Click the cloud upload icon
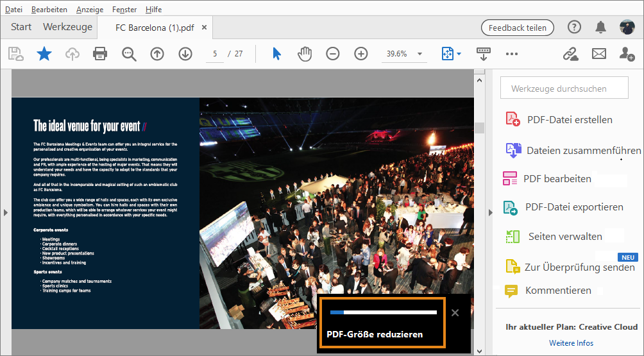Image resolution: width=644 pixels, height=356 pixels. pos(72,54)
